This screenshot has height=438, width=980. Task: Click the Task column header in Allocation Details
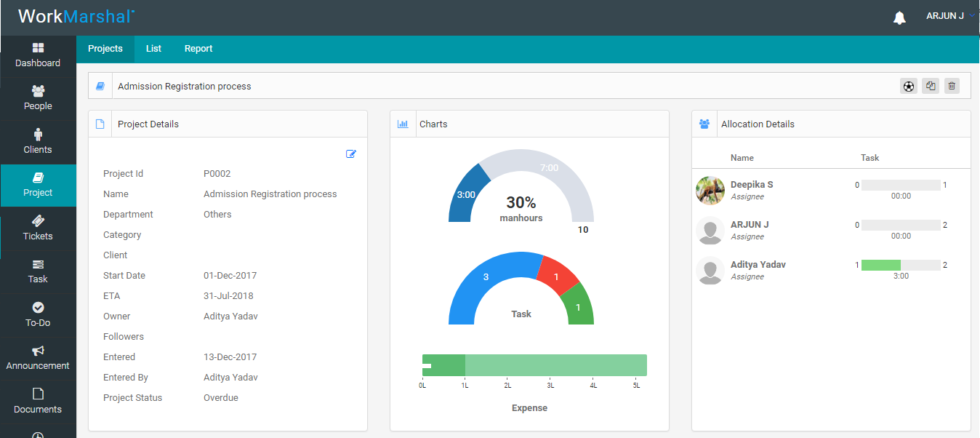pyautogui.click(x=870, y=158)
